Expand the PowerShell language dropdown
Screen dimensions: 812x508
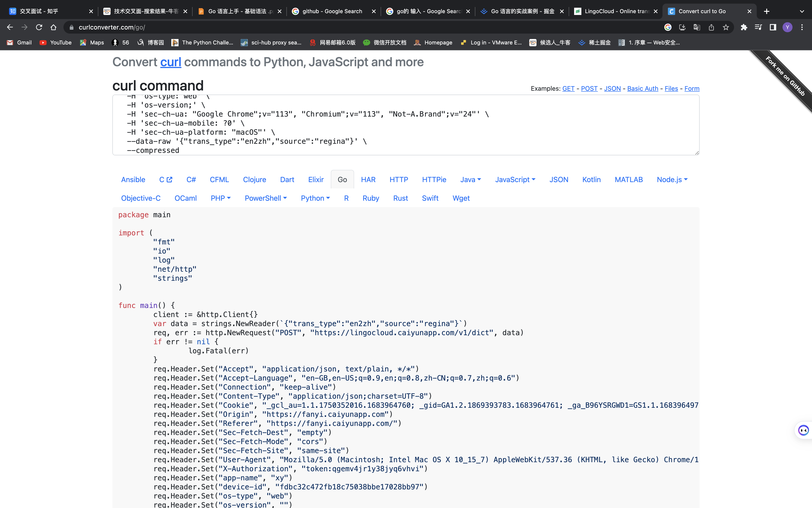click(266, 198)
